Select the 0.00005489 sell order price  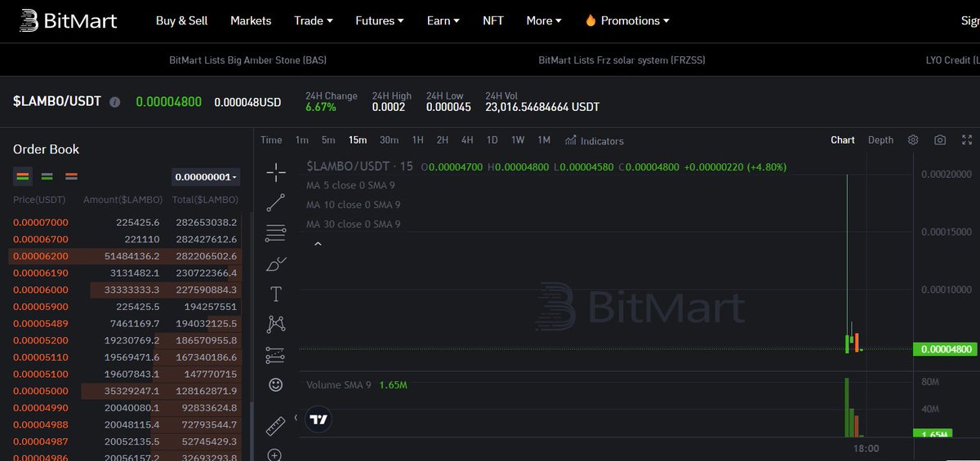click(x=41, y=323)
